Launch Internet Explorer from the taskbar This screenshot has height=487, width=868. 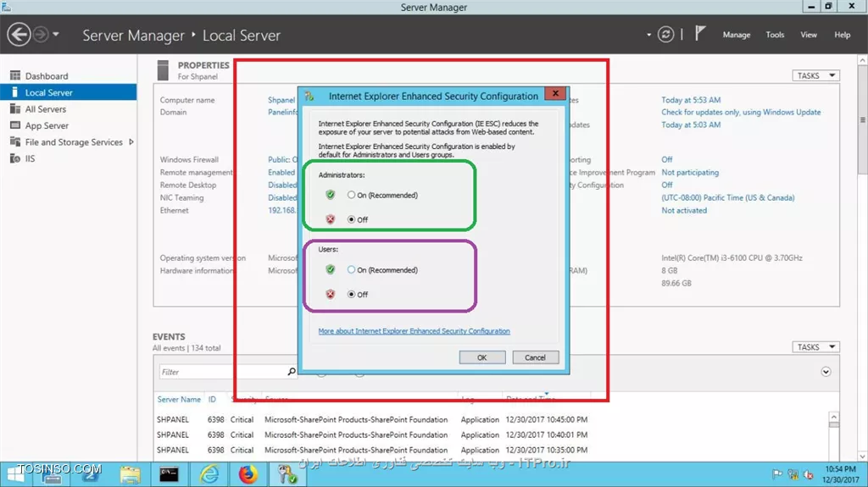pos(209,475)
